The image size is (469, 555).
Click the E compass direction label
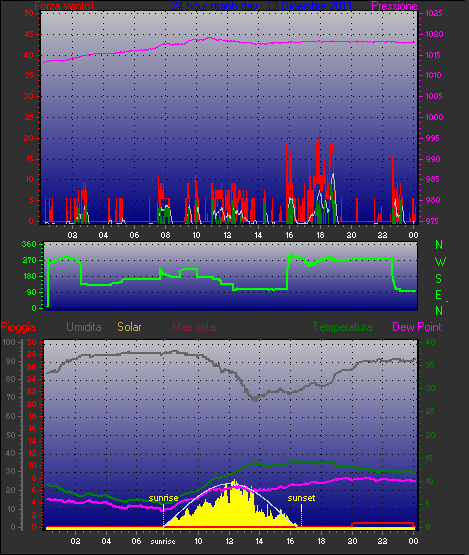point(439,294)
